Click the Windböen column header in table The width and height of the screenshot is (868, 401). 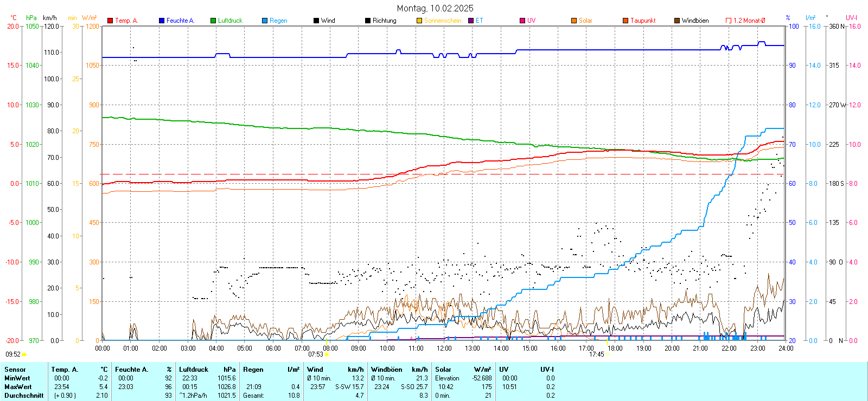pos(386,370)
